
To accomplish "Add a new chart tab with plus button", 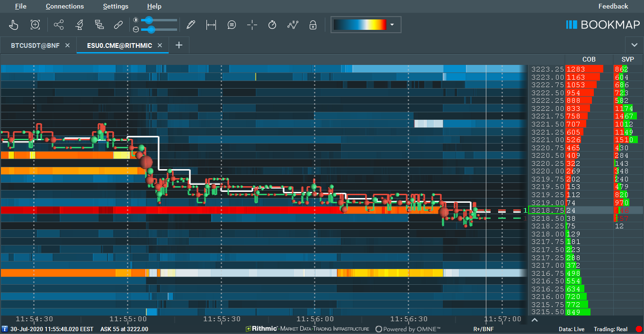I will pos(179,45).
